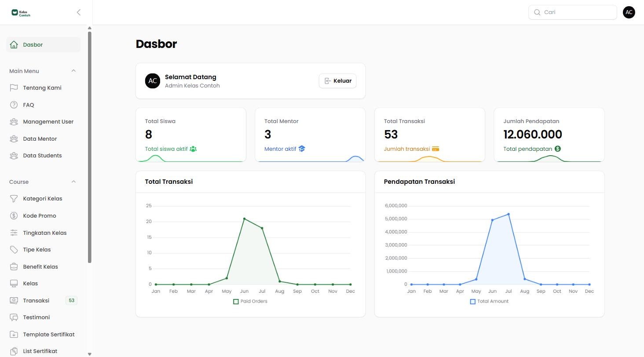This screenshot has height=357, width=644.
Task: Toggle the Total Amount legend item
Action: (x=489, y=301)
